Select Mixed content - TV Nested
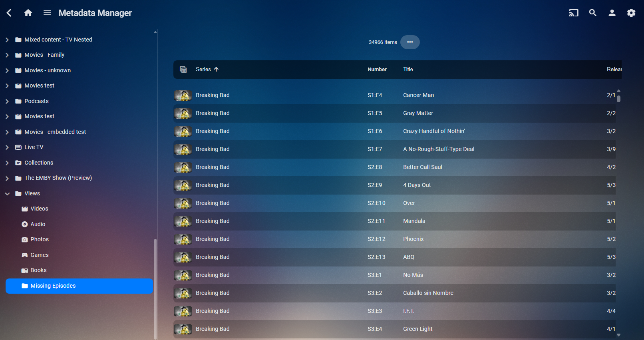The height and width of the screenshot is (340, 644). click(x=58, y=40)
